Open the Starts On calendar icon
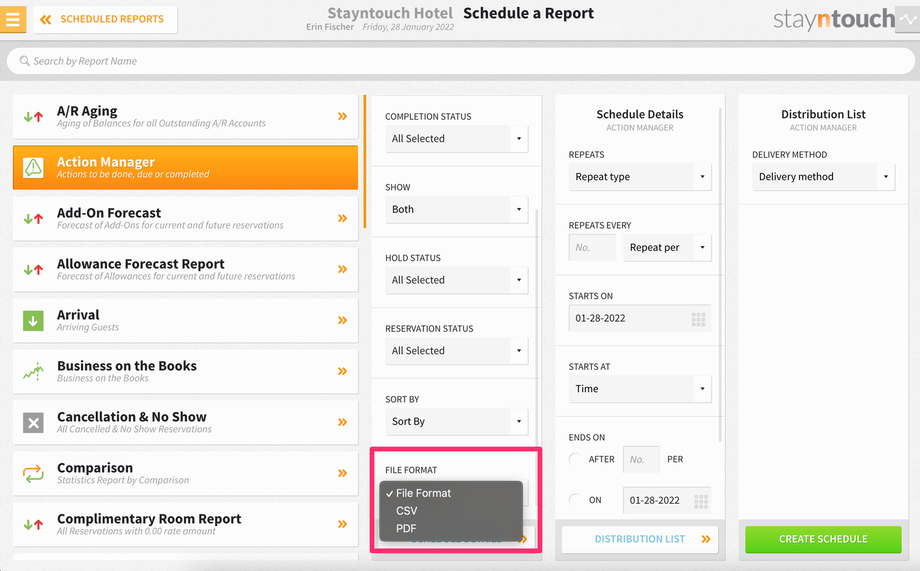Image resolution: width=920 pixels, height=571 pixels. tap(698, 319)
